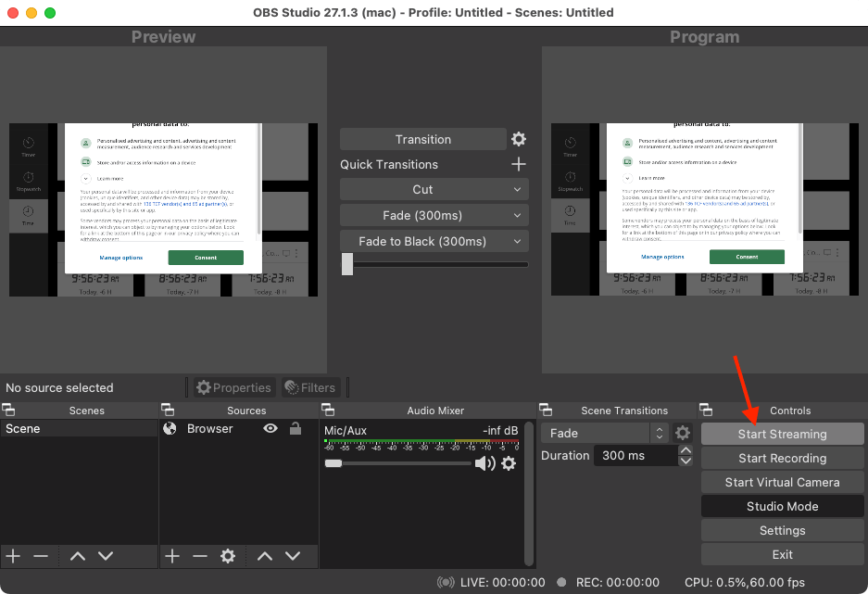The width and height of the screenshot is (868, 594).
Task: Pop out the Audio Mixer dock icon
Action: tap(328, 410)
